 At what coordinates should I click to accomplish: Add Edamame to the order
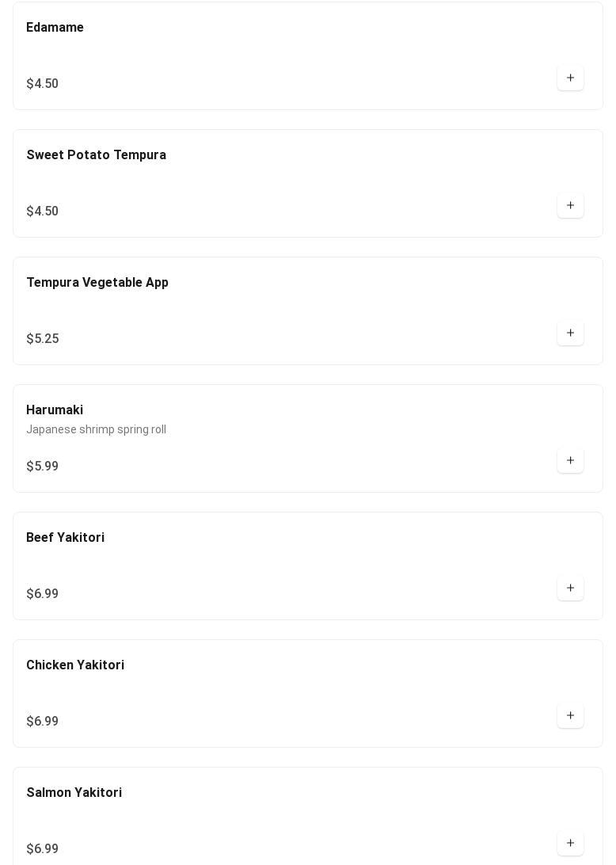570,78
